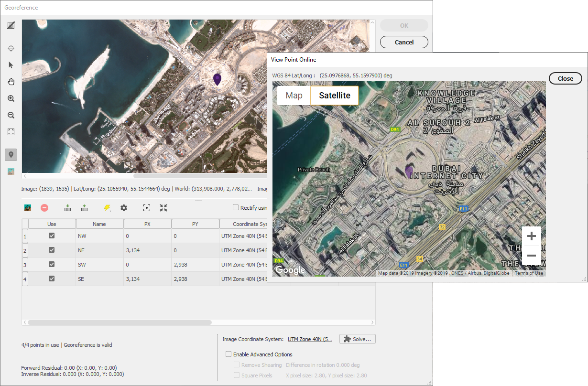Click the PY column header

(195, 224)
